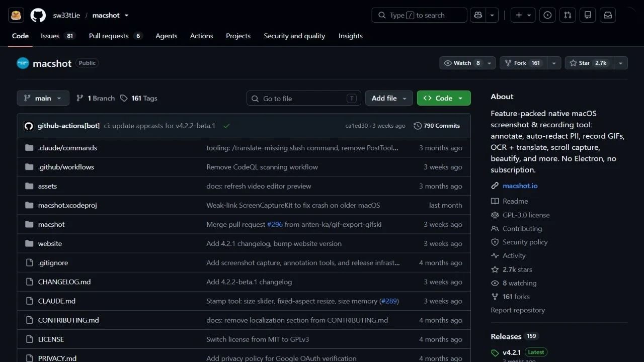Click the GitHub logo home icon
Screen dimensions: 644x362
(38, 15)
